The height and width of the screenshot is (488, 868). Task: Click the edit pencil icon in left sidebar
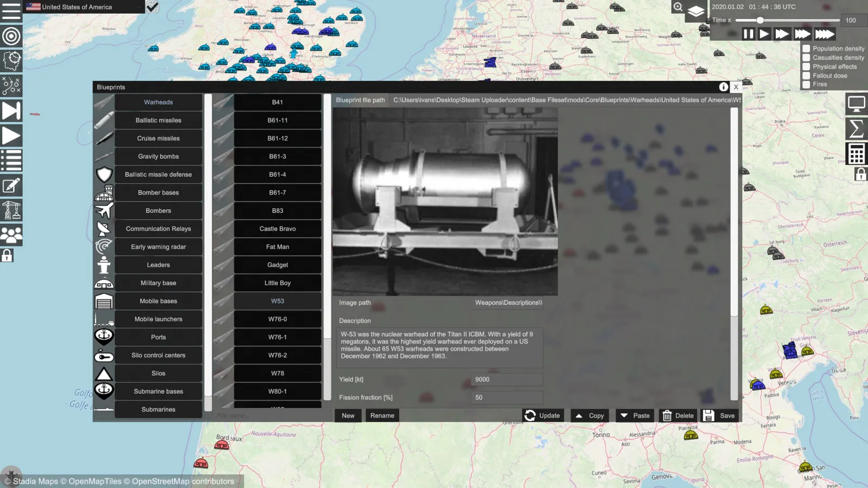(11, 186)
